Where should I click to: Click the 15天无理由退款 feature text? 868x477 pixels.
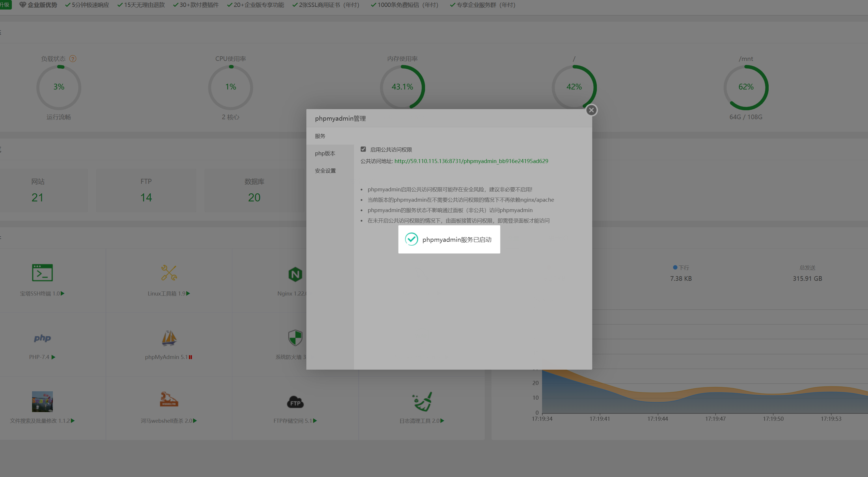coord(144,5)
